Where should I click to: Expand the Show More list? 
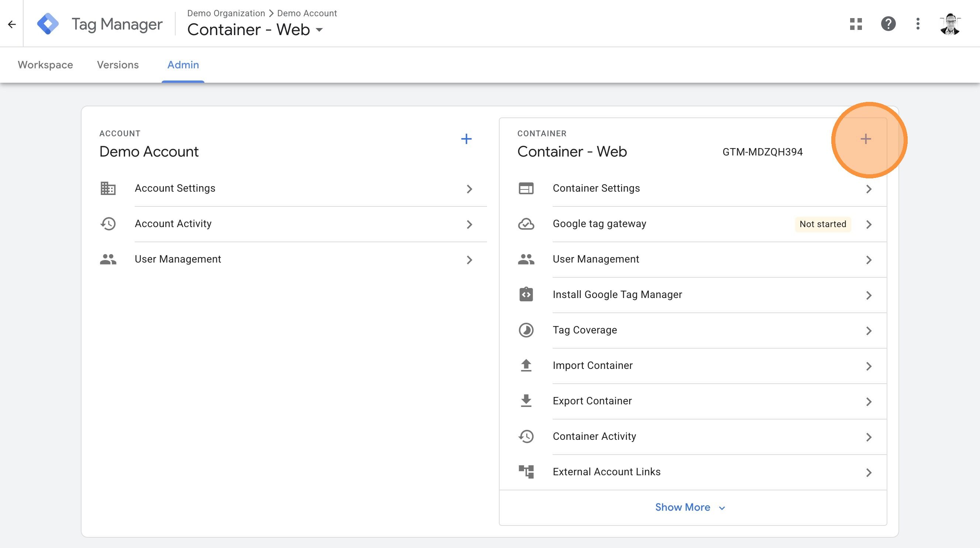coord(690,508)
